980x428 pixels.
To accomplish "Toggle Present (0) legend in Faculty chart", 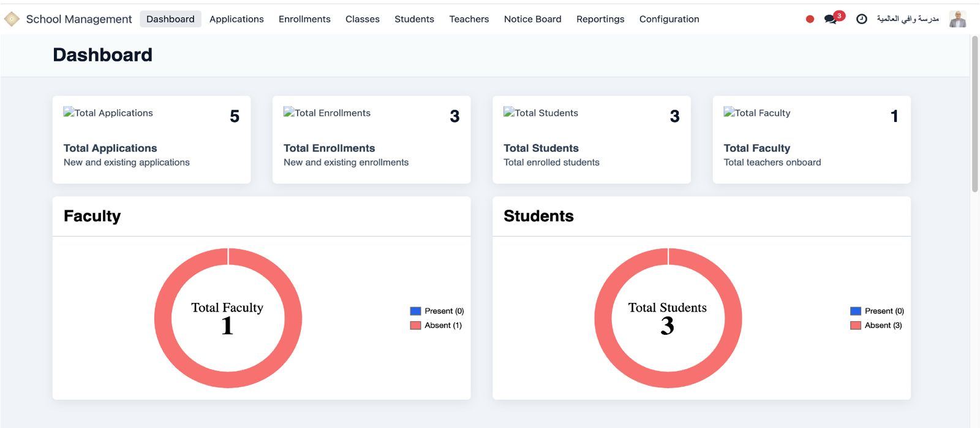I will click(437, 311).
